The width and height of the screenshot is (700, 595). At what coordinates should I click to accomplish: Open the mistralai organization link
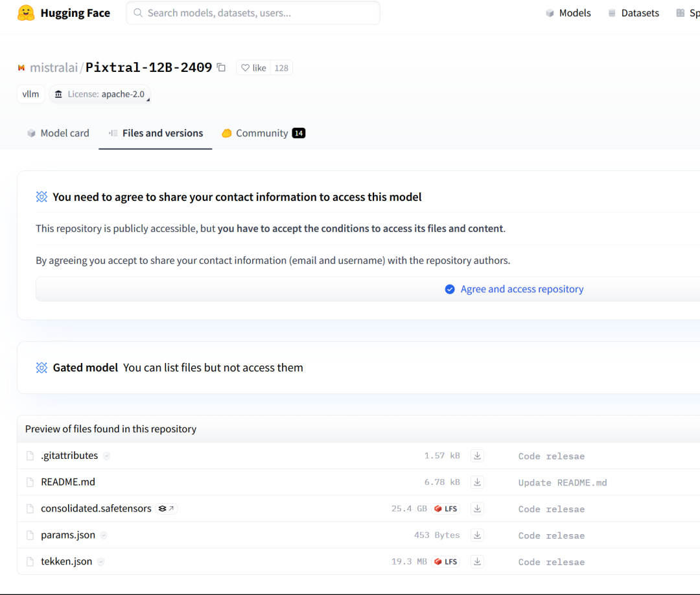(53, 67)
